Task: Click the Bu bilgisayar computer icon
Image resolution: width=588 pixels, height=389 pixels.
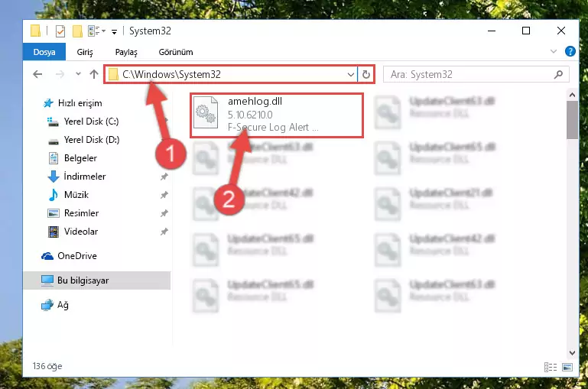Action: click(47, 280)
